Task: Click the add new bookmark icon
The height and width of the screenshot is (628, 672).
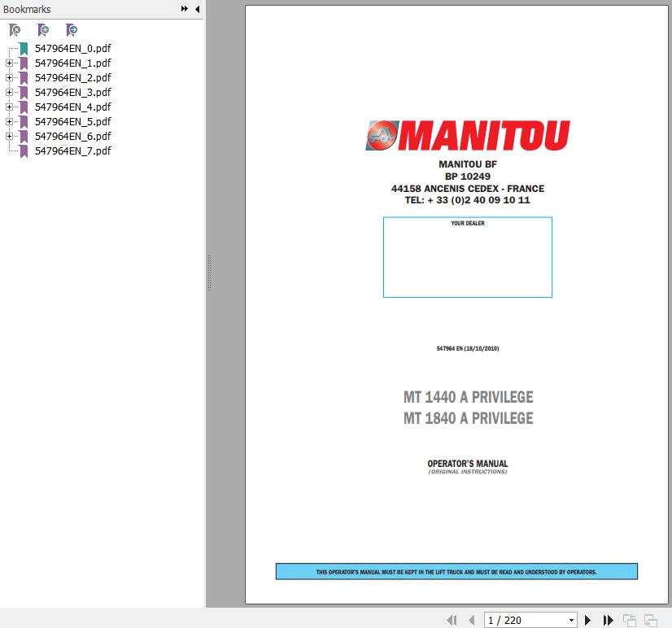Action: click(43, 30)
